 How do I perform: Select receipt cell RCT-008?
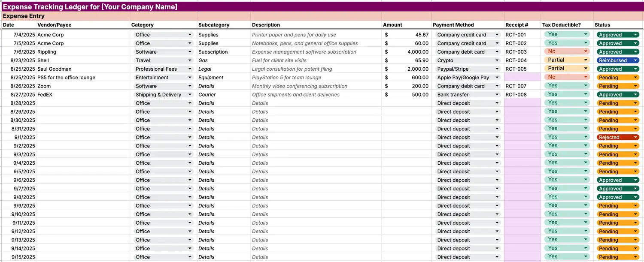(522, 95)
